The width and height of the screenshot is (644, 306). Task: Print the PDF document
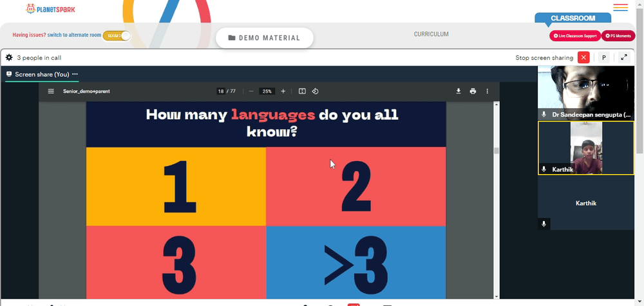coord(473,91)
